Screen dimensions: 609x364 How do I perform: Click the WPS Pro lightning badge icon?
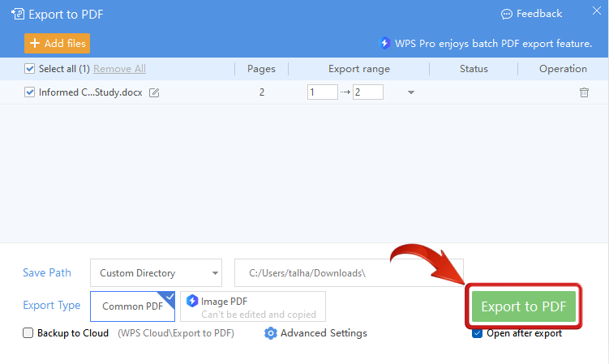(x=384, y=43)
